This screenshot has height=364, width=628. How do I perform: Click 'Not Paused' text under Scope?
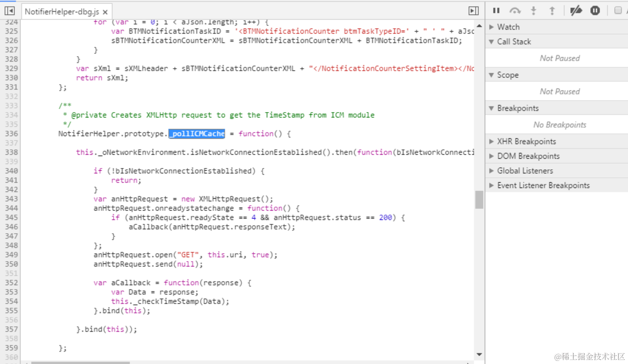(560, 91)
